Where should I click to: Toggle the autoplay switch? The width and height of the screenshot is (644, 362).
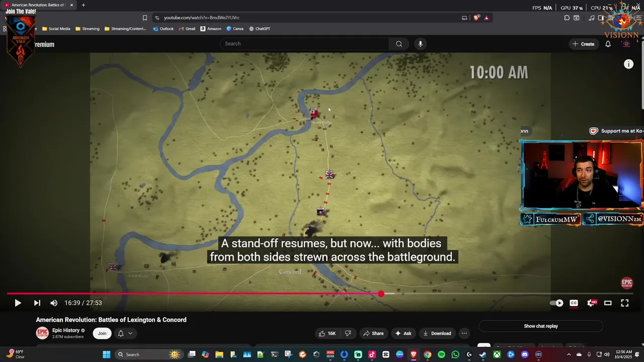click(x=556, y=303)
